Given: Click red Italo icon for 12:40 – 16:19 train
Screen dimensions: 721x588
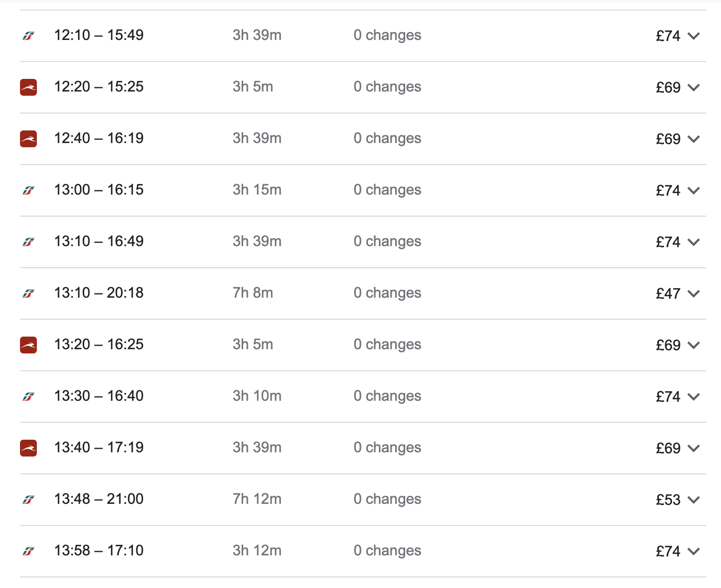Looking at the screenshot, I should click(28, 139).
